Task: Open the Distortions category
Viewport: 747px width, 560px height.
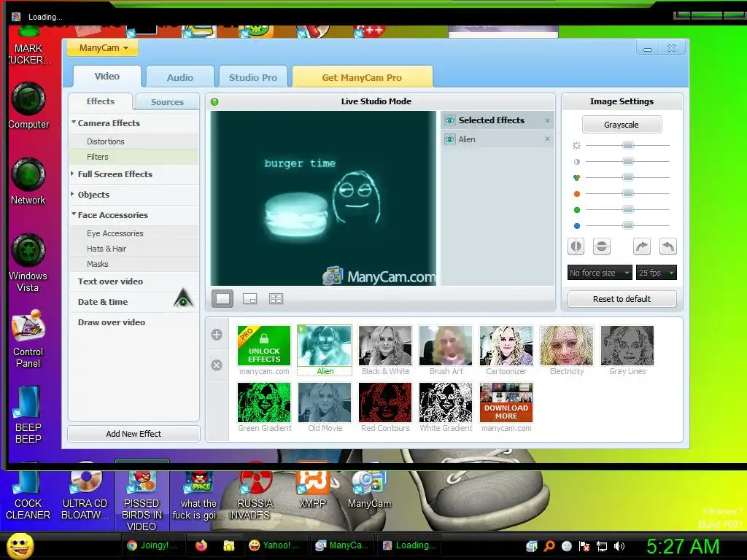Action: click(134, 141)
